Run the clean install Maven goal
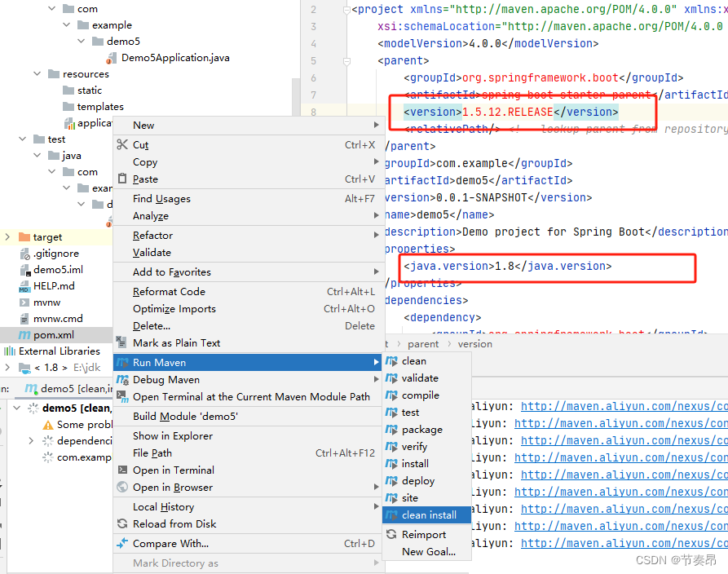 coord(426,515)
